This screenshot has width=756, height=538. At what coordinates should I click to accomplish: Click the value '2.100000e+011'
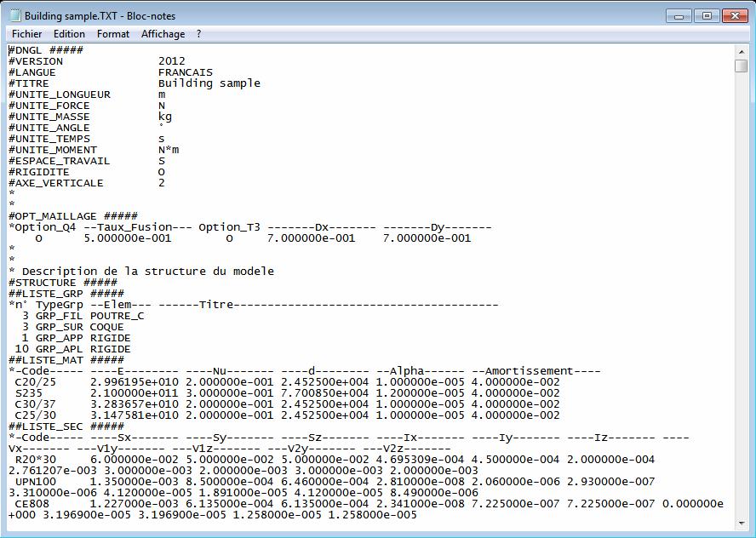click(x=134, y=394)
